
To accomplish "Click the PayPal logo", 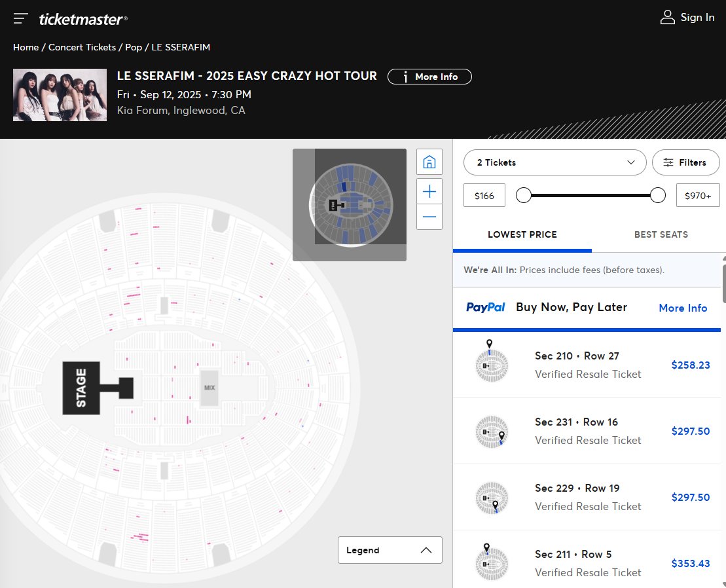I will tap(485, 308).
